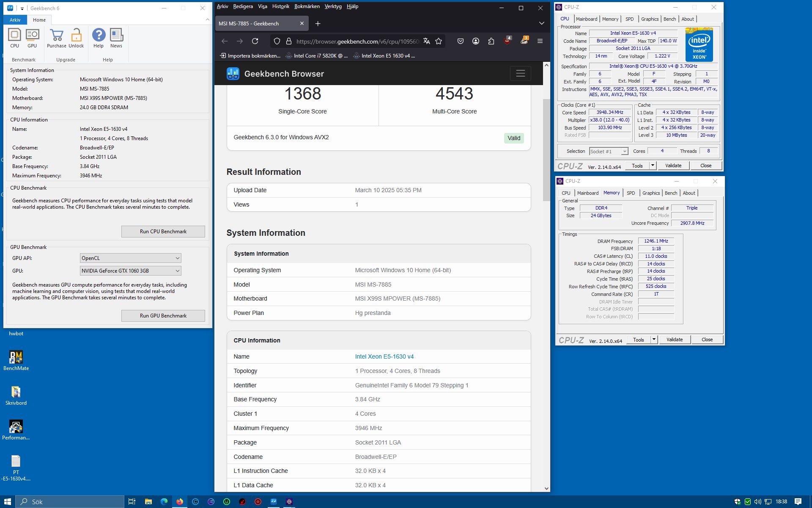Switch to SPD tab in lower CPU-Z window
Screen dimensions: 812x508
pyautogui.click(x=631, y=193)
